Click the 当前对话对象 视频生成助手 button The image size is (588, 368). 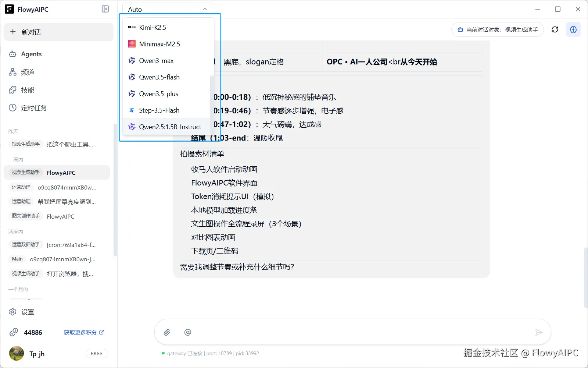tap(498, 29)
